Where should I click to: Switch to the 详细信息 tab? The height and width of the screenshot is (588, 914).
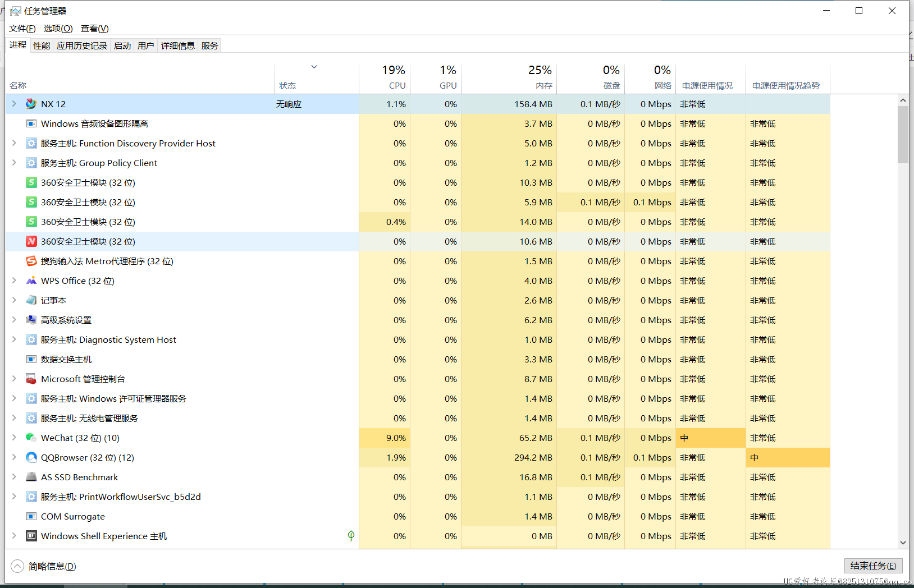coord(178,45)
